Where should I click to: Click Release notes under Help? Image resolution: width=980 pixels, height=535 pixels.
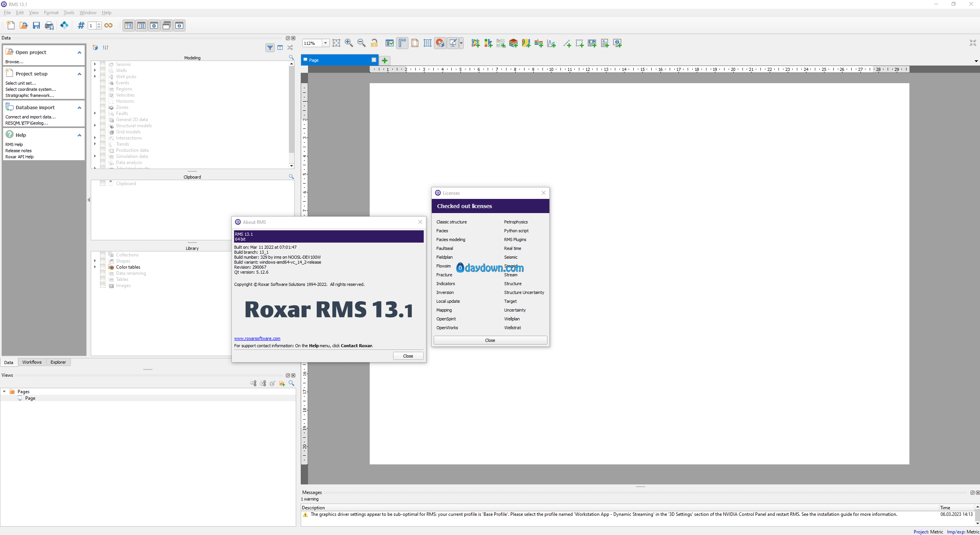pos(18,151)
